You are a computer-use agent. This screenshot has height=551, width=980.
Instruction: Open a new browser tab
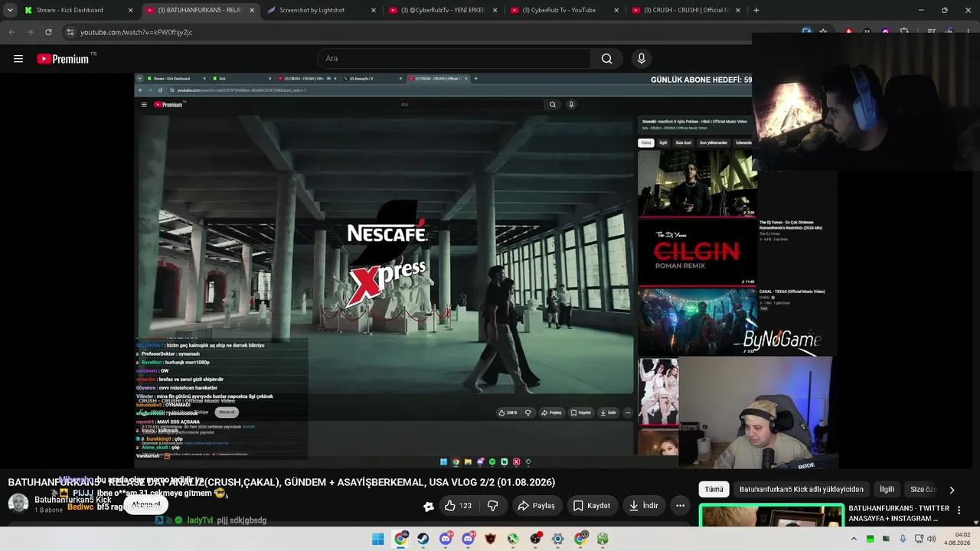[x=756, y=10]
